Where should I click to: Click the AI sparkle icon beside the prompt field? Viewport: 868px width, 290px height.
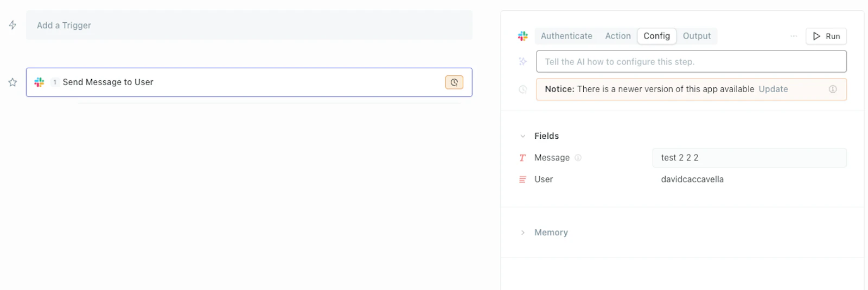523,61
